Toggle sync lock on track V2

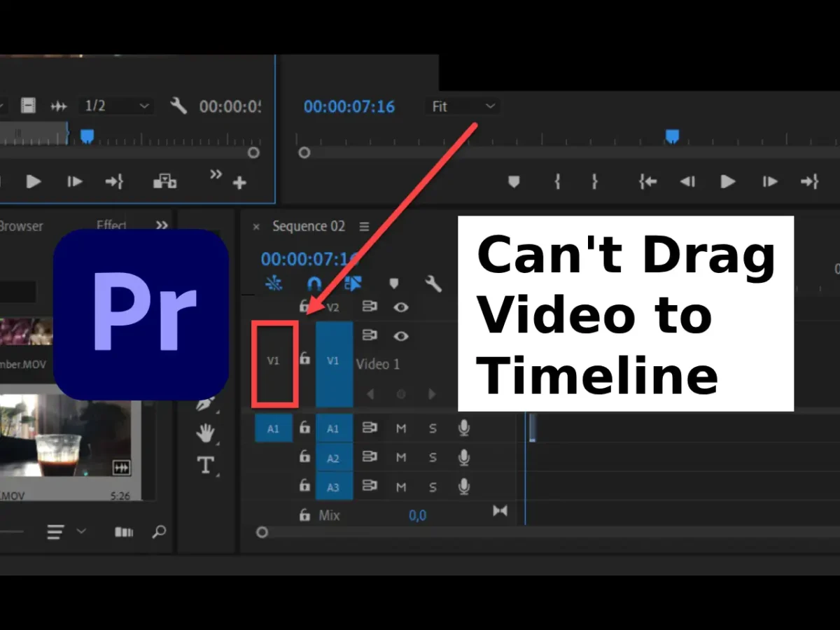[370, 307]
